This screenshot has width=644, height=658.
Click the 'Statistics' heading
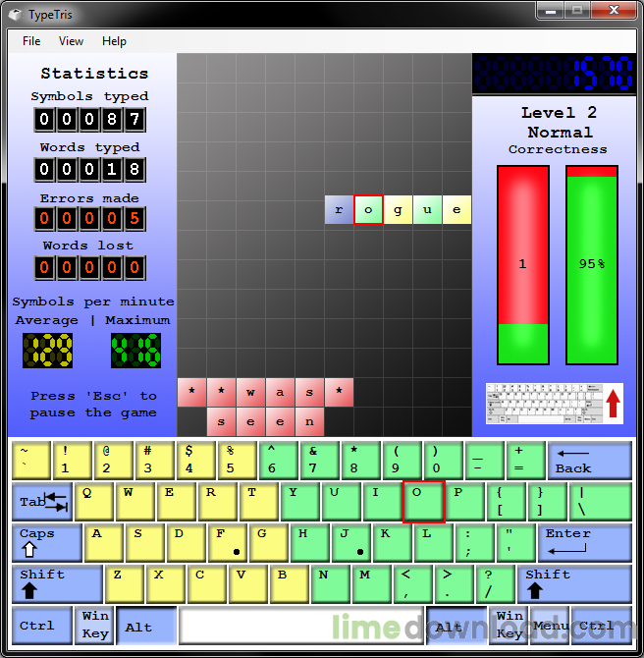pyautogui.click(x=94, y=74)
